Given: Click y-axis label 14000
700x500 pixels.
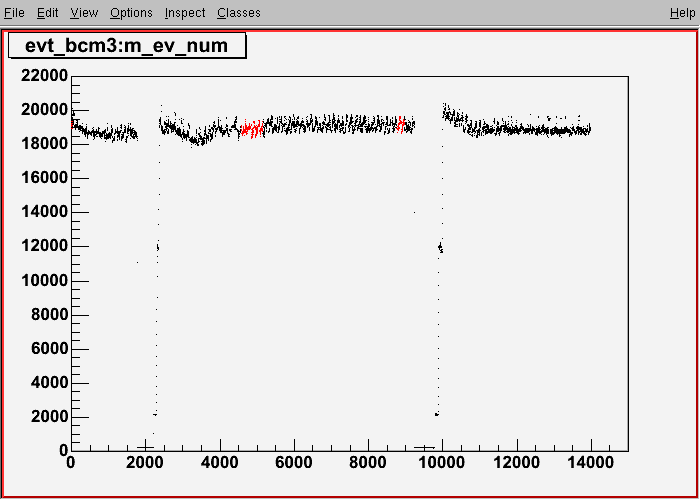Looking at the screenshot, I should tap(44, 212).
